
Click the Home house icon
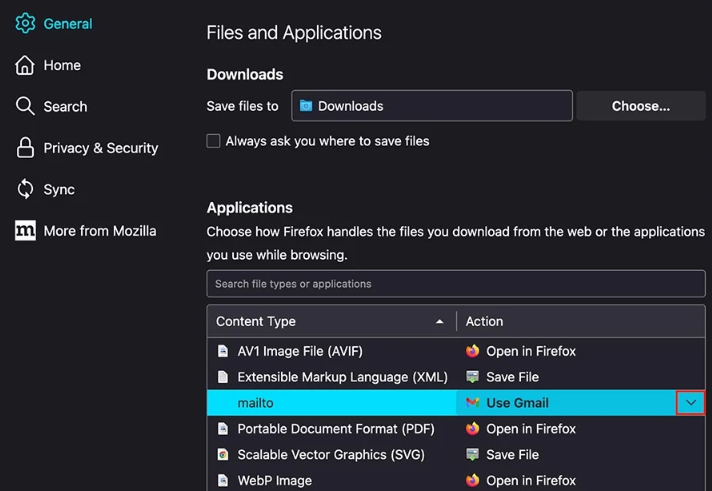[25, 65]
